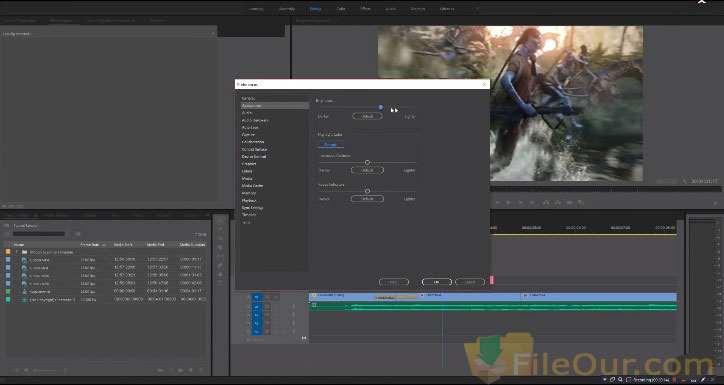
Task: Select Device Control in Preferences list
Action: click(x=254, y=156)
